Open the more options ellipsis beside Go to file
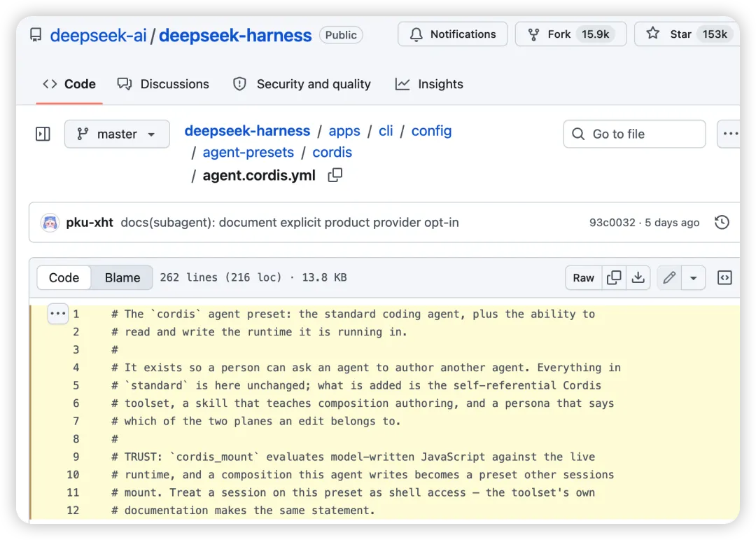The image size is (756, 540). point(729,134)
